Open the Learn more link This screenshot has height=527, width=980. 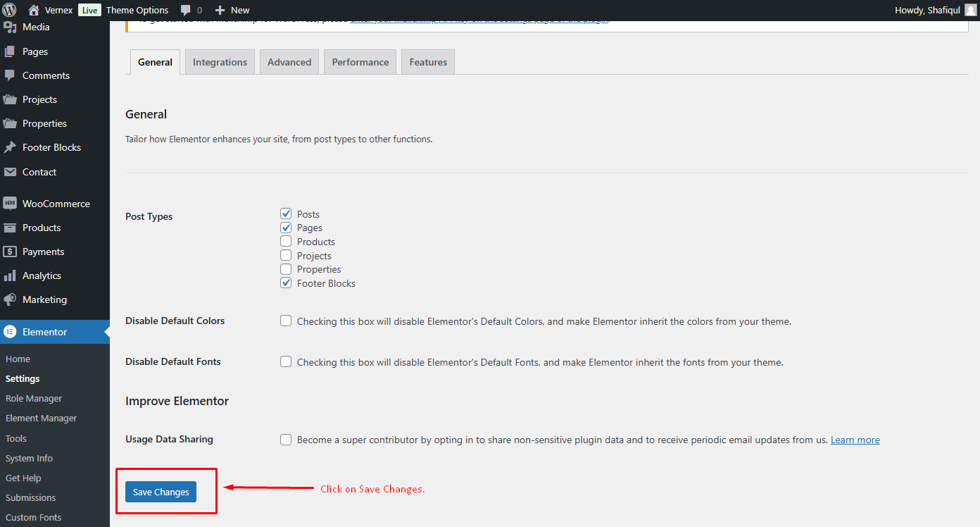[x=855, y=440]
